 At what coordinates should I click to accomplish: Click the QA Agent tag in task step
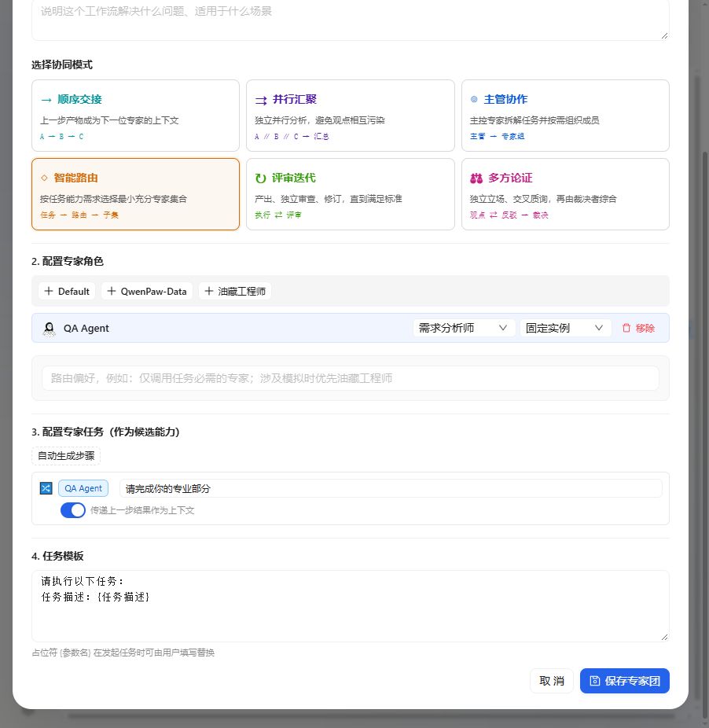(83, 488)
